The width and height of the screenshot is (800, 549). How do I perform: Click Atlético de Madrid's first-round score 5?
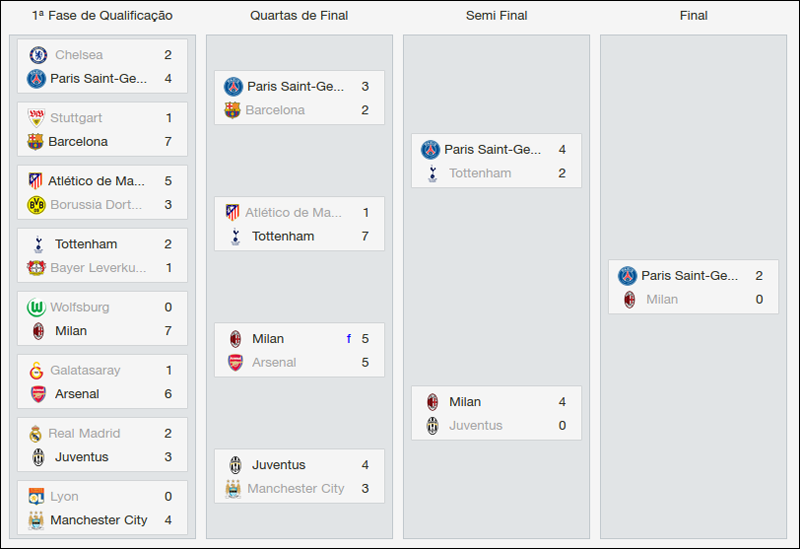[x=168, y=181]
